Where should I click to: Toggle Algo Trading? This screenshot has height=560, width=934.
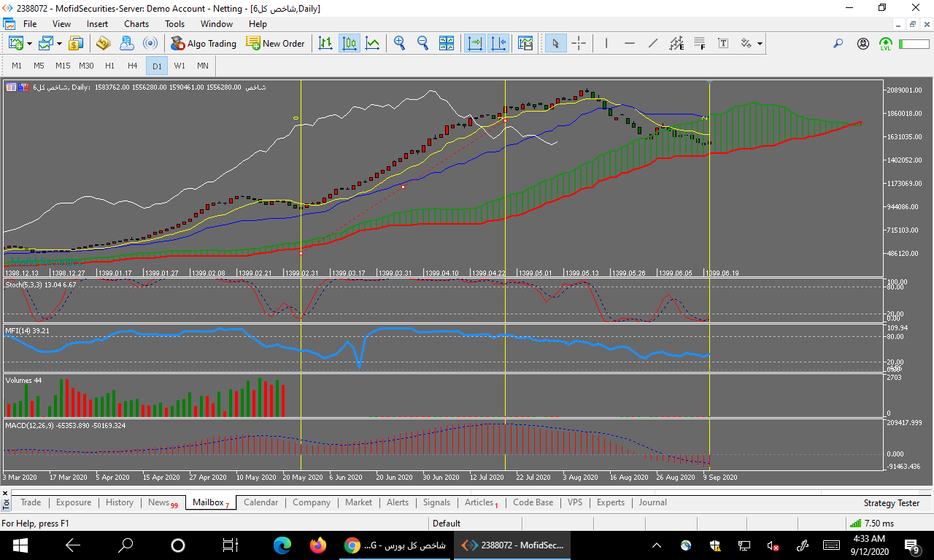204,44
